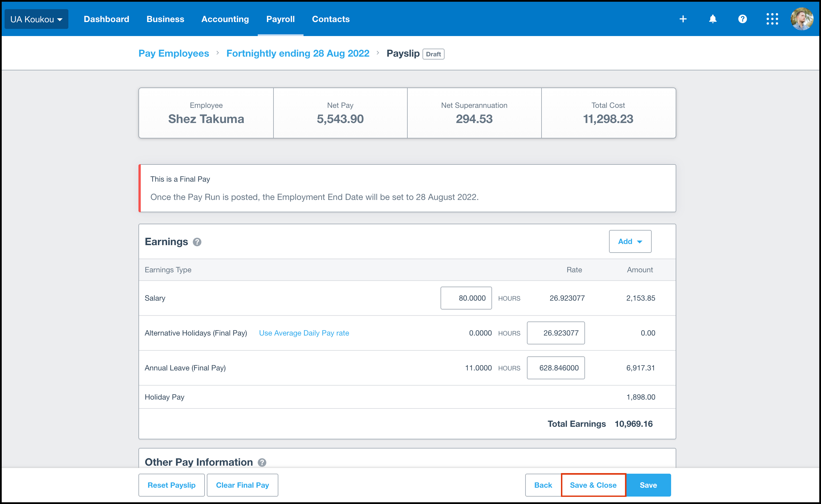The image size is (821, 504).
Task: Click the Other Pay Information help icon
Action: pyautogui.click(x=262, y=462)
